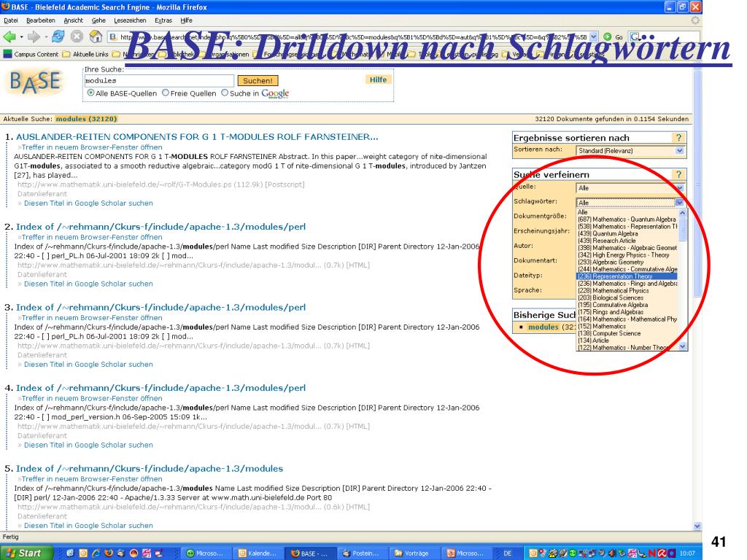The height and width of the screenshot is (560, 747).
Task: Open the Home page icon in Firefox toolbar
Action: (96, 36)
